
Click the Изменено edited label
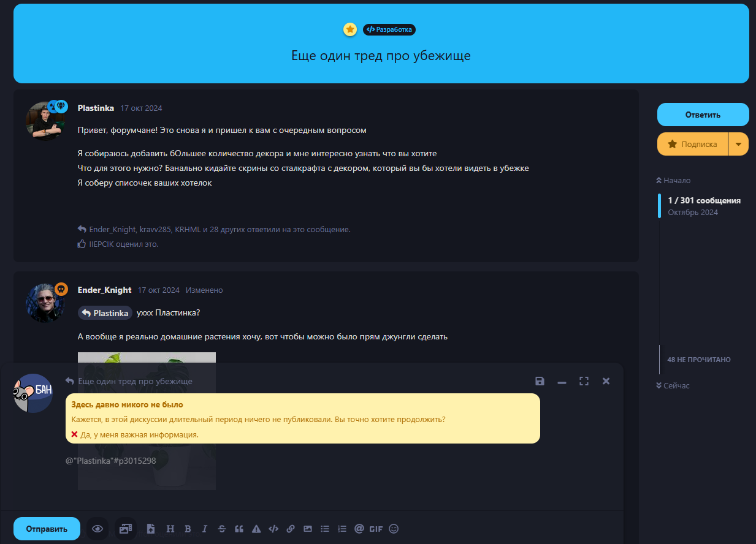coord(204,290)
